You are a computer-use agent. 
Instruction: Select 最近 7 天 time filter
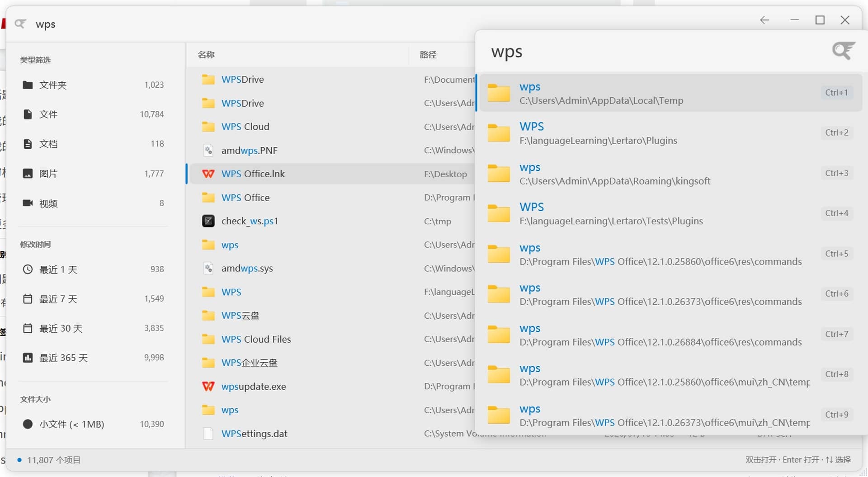[93, 299]
